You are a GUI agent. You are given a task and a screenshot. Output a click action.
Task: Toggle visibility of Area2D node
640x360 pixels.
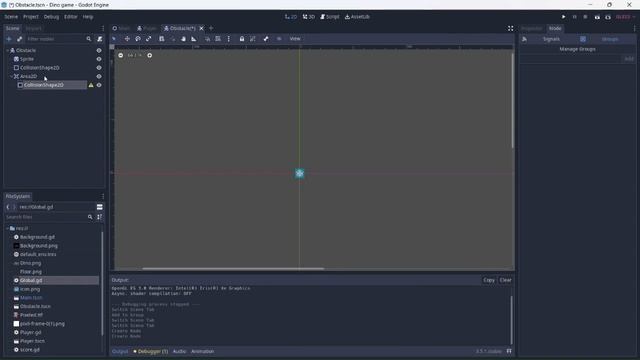tap(99, 76)
